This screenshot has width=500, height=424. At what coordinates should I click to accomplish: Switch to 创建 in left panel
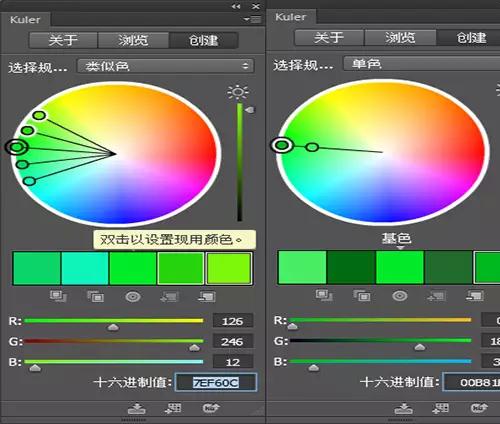click(x=203, y=40)
